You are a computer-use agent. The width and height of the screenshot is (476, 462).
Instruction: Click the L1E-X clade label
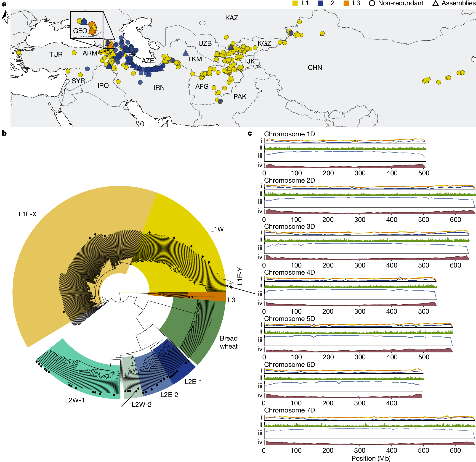(27, 214)
